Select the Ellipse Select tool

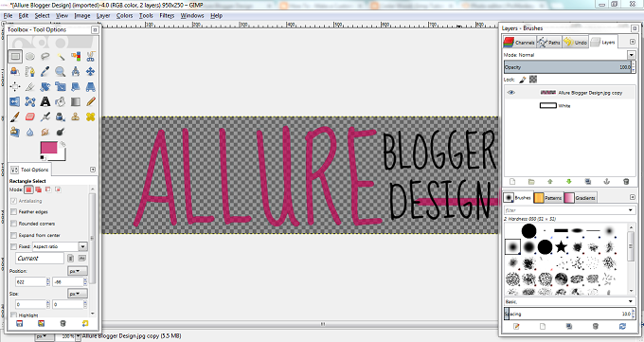tap(30, 56)
